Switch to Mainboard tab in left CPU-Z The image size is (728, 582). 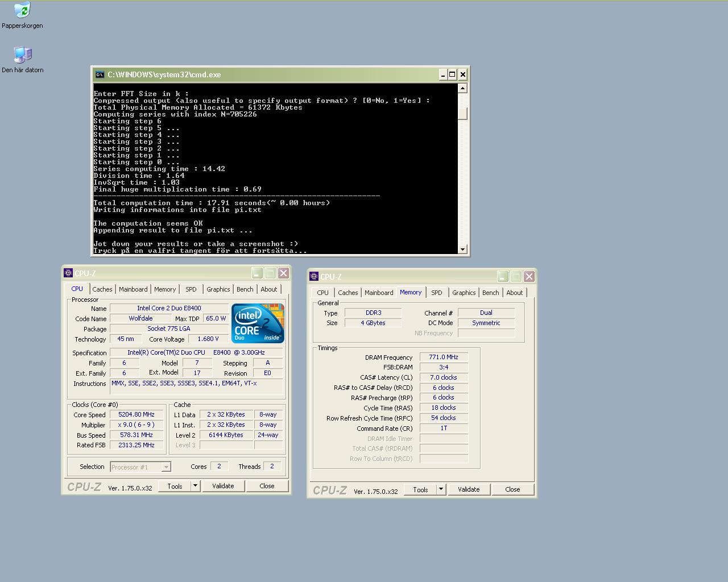pos(133,289)
